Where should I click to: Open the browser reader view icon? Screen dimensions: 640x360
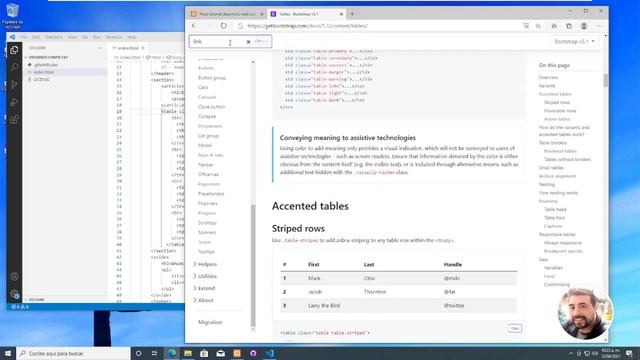point(526,26)
